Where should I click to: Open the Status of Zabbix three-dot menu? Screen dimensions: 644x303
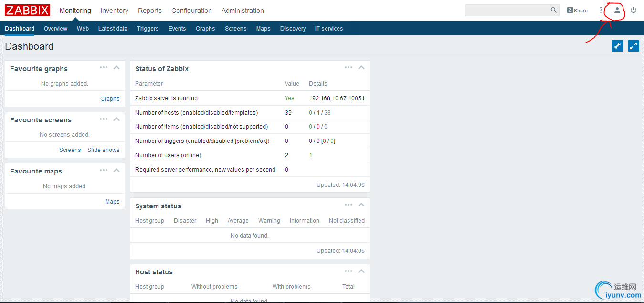point(348,67)
